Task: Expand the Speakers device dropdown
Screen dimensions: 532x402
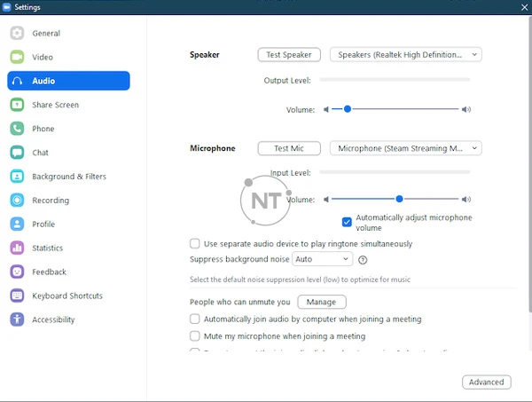Action: point(405,55)
